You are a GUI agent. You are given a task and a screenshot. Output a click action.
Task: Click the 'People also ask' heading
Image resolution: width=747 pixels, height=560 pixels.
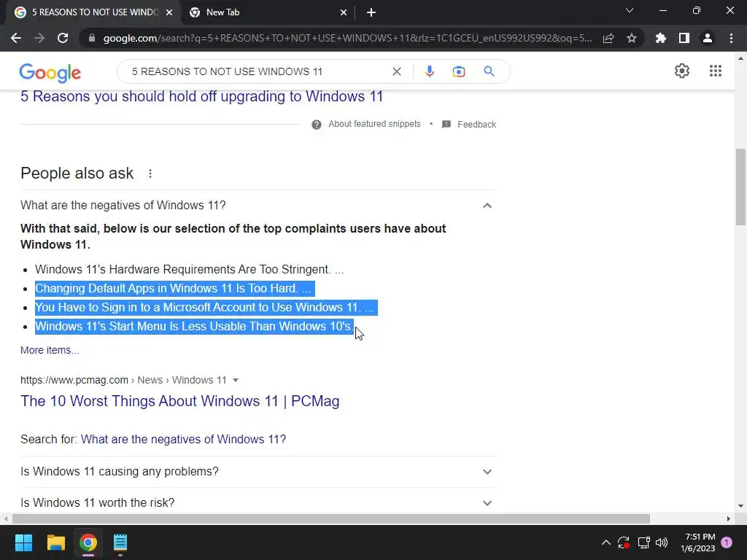(x=77, y=174)
